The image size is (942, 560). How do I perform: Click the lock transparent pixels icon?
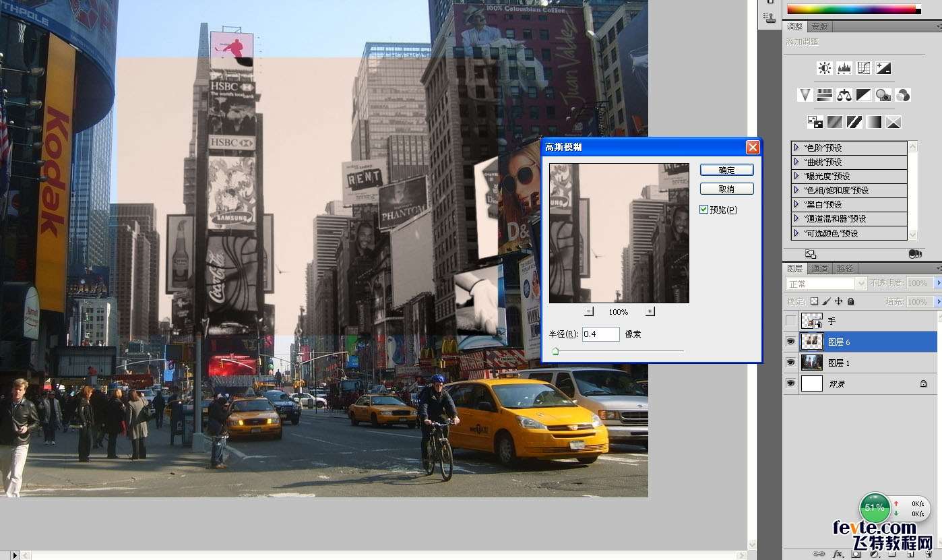(x=814, y=301)
